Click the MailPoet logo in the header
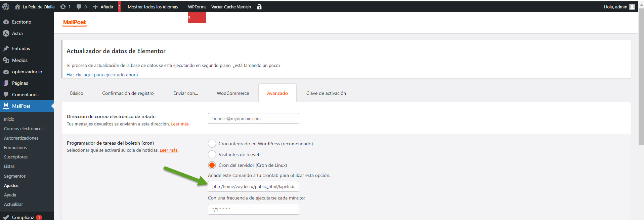The height and width of the screenshot is (220, 644). click(x=75, y=23)
